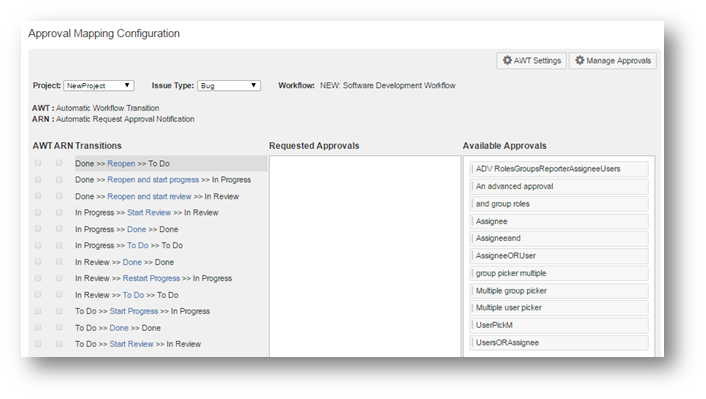This screenshot has height=399, width=706.
Task: Click the gear icon on AWT Settings
Action: 507,60
